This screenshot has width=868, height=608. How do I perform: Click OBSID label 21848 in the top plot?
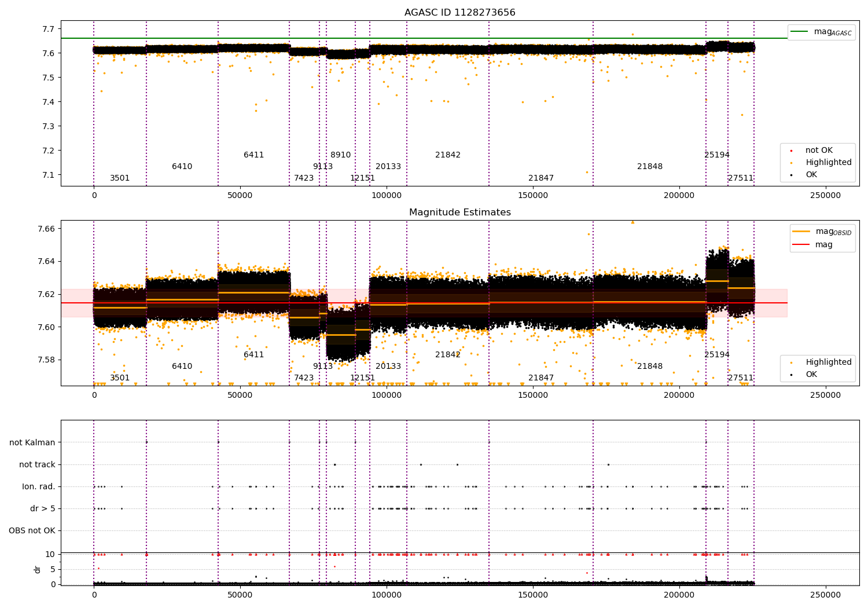point(650,167)
